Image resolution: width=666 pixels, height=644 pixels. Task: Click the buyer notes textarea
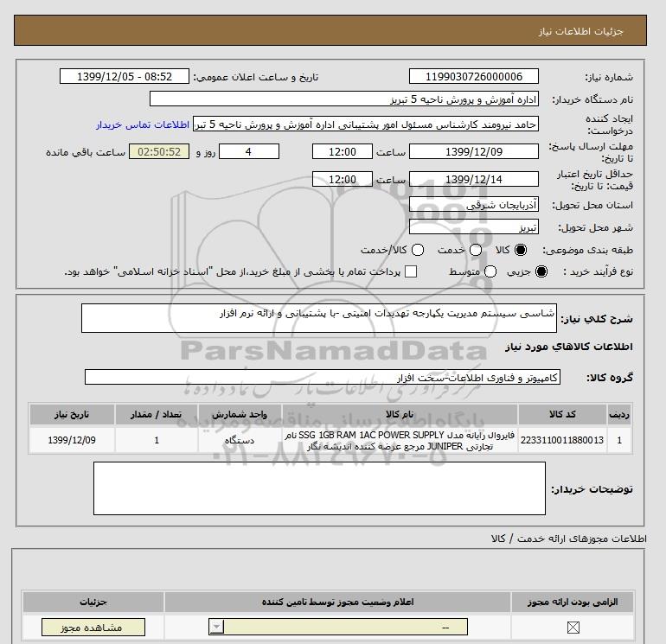(x=319, y=488)
